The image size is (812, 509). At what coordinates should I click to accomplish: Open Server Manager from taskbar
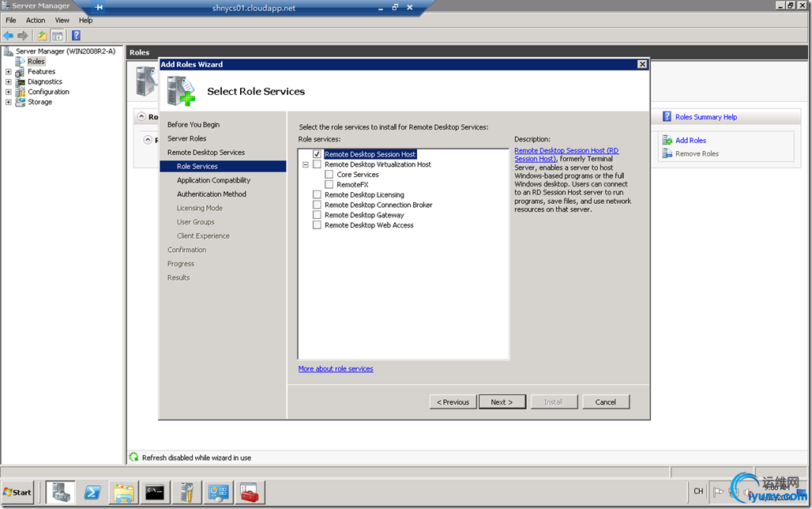point(61,492)
